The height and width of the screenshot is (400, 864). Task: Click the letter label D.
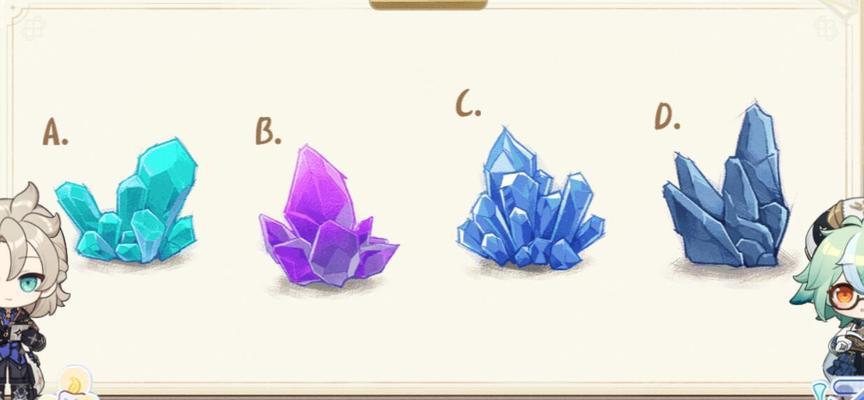[667, 117]
